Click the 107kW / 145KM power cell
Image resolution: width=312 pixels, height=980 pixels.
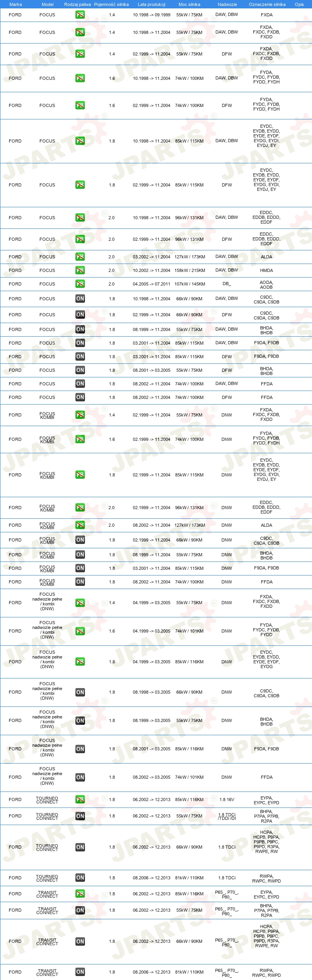[190, 284]
